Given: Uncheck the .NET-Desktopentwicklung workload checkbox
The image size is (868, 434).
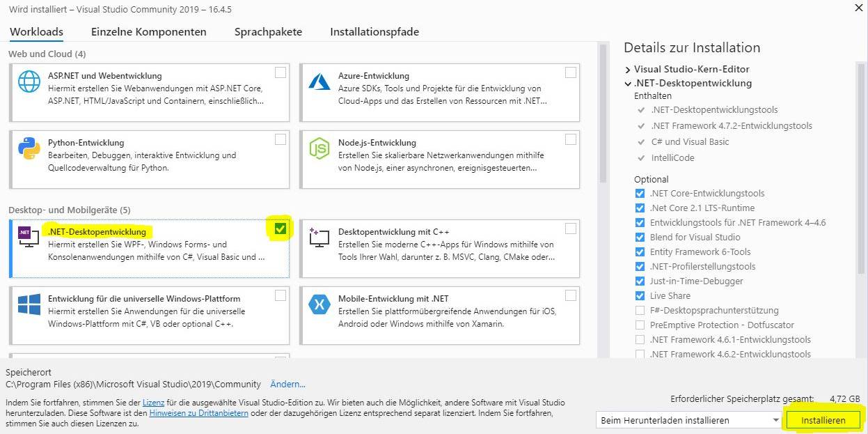Looking at the screenshot, I should click(x=281, y=228).
